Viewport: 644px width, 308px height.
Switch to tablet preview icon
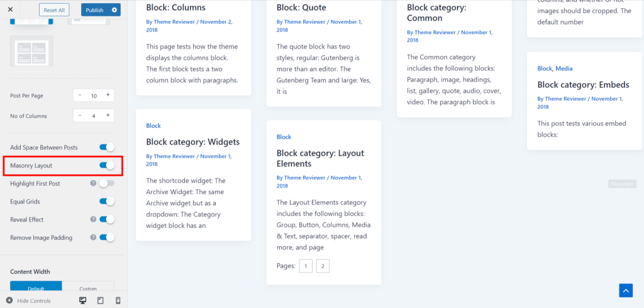click(100, 300)
